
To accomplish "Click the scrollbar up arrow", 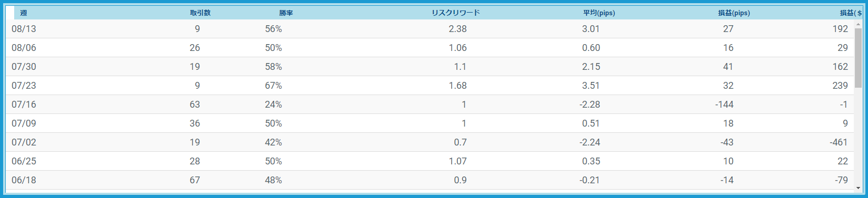I will (x=859, y=24).
